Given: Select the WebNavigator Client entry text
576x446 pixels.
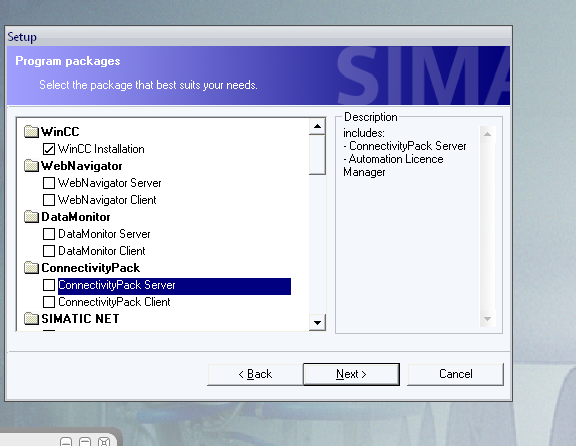Looking at the screenshot, I should 107,200.
